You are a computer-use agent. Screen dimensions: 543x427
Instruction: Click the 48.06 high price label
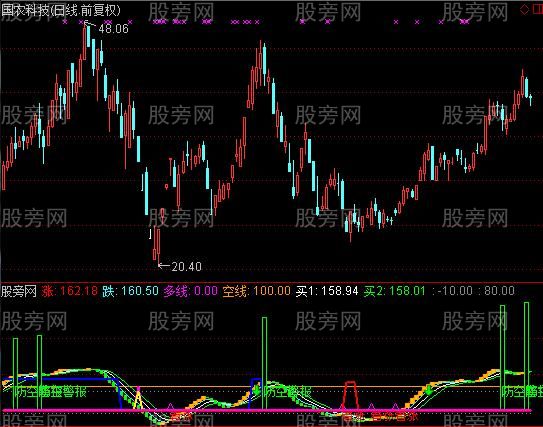point(113,29)
